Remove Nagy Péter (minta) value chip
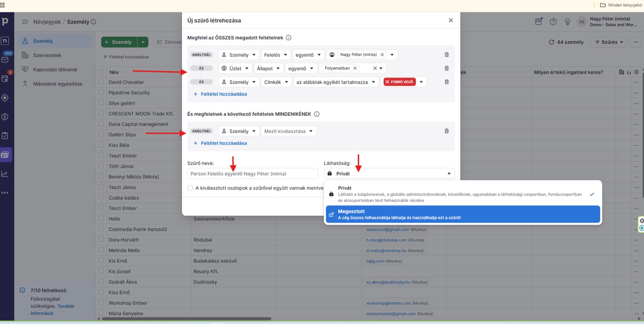 click(382, 55)
